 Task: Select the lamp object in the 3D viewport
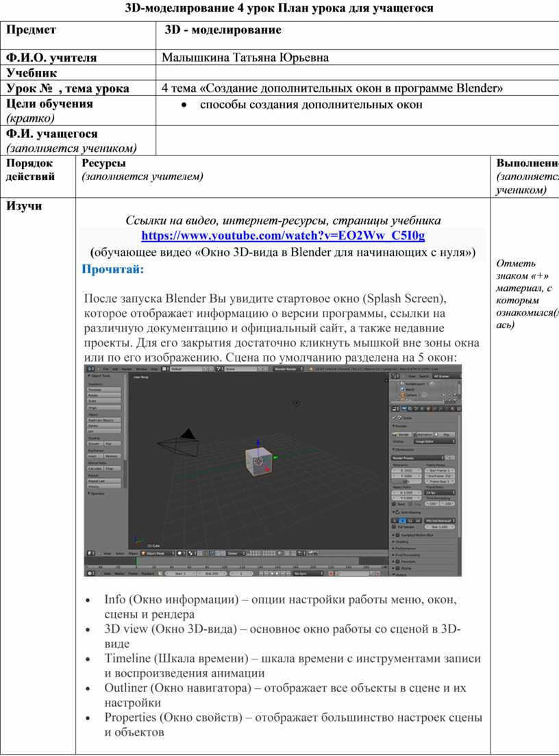(x=296, y=403)
